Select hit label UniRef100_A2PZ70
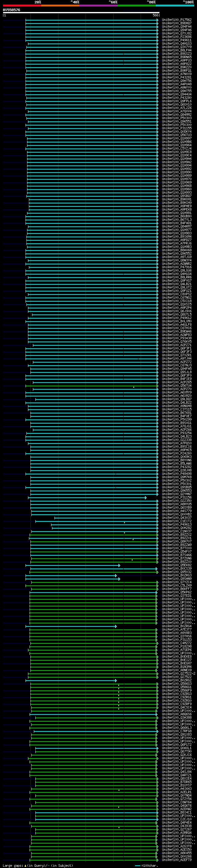This screenshot has width=197, height=868. (x=176, y=389)
